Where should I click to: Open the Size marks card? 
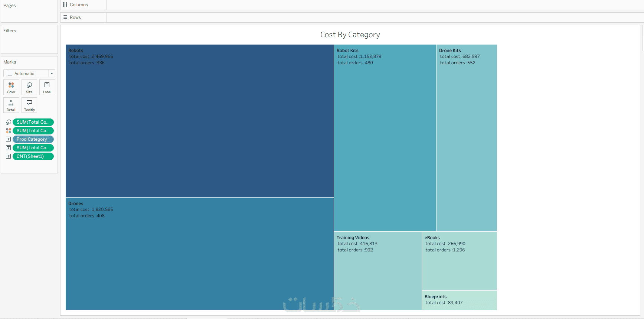pyautogui.click(x=29, y=87)
